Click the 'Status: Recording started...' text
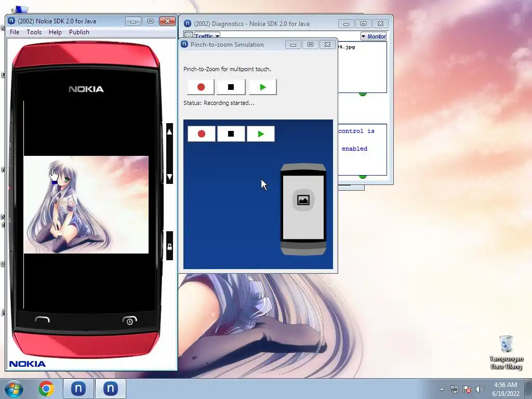This screenshot has width=532, height=399. click(219, 103)
